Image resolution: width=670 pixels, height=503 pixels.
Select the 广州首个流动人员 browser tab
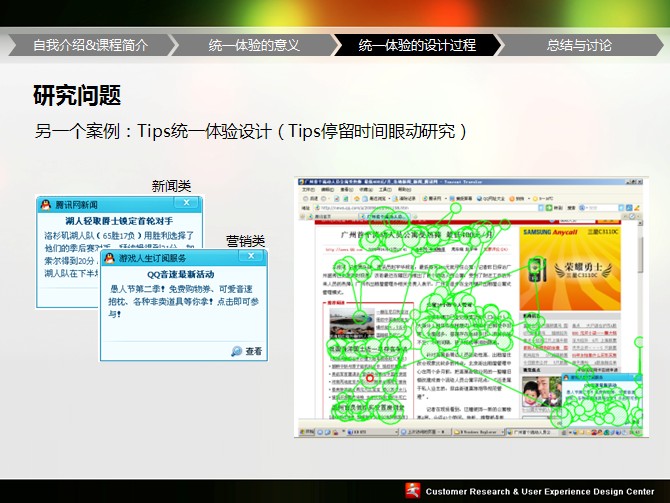click(x=385, y=217)
